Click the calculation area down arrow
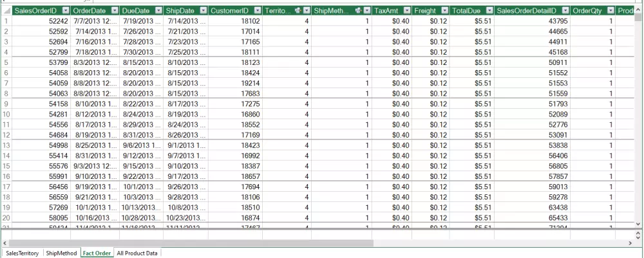Screen dimensions: 644x258 click(x=638, y=237)
